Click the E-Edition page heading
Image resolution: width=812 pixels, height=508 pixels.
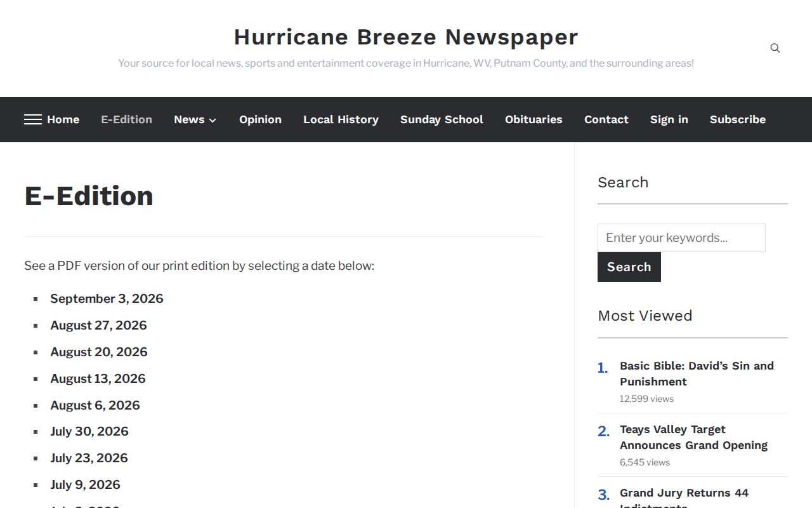tap(89, 196)
